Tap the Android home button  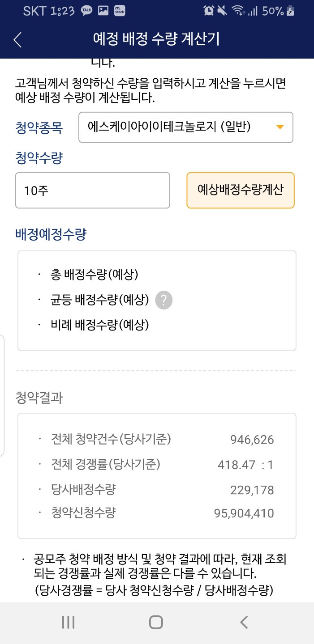(x=156, y=622)
